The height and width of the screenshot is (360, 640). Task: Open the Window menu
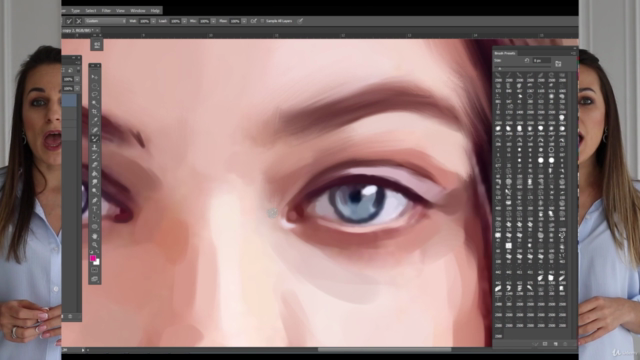(x=138, y=11)
